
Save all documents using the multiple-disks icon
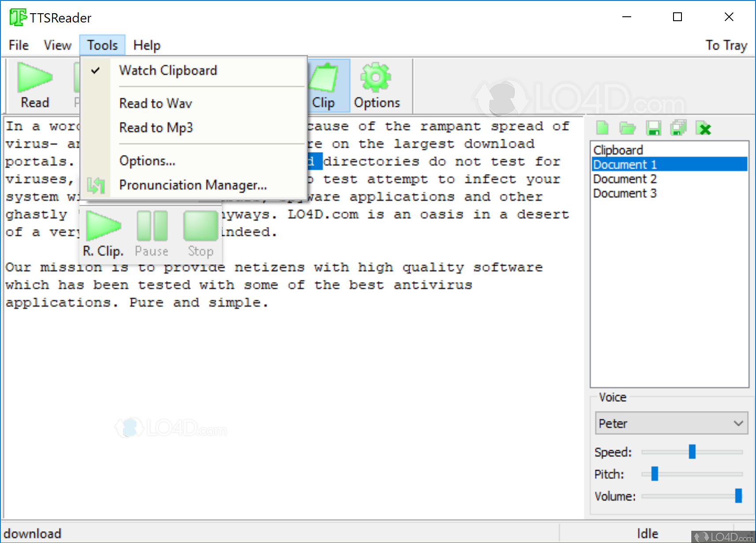(678, 128)
